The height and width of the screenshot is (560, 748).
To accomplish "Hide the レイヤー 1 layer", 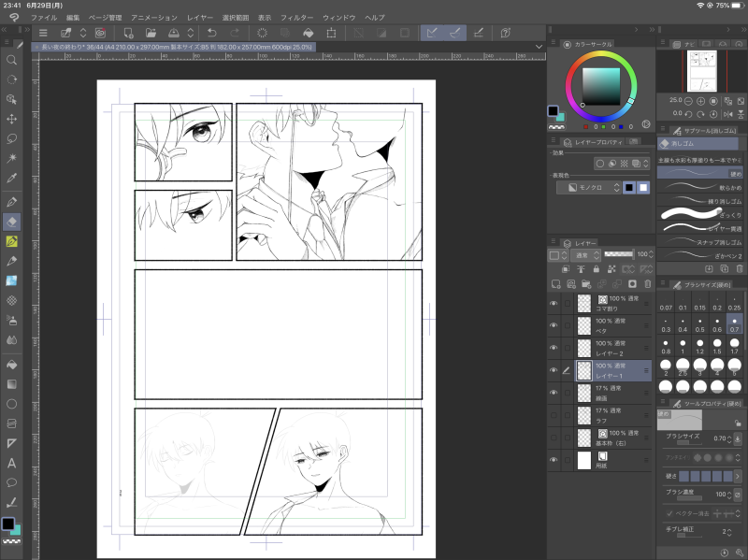I will click(554, 370).
